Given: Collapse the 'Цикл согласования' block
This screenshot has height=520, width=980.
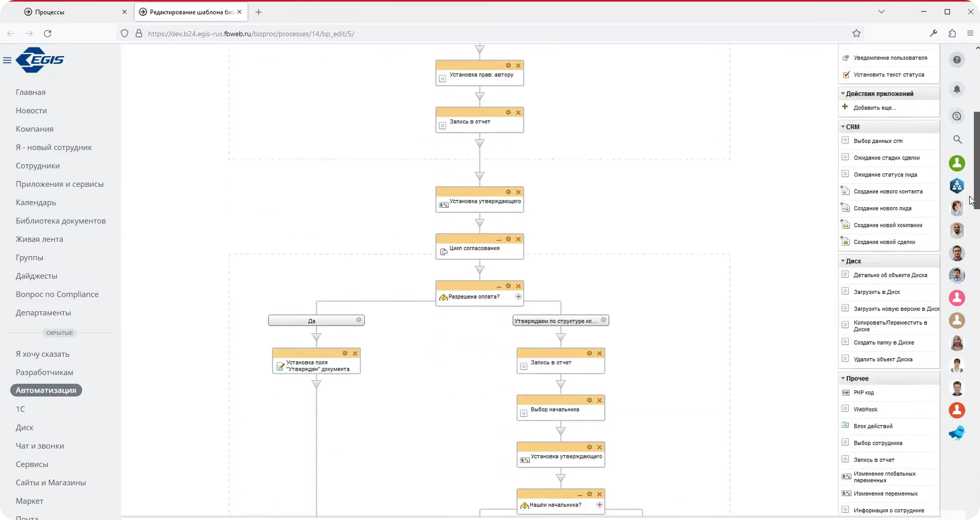Looking at the screenshot, I should click(498, 239).
